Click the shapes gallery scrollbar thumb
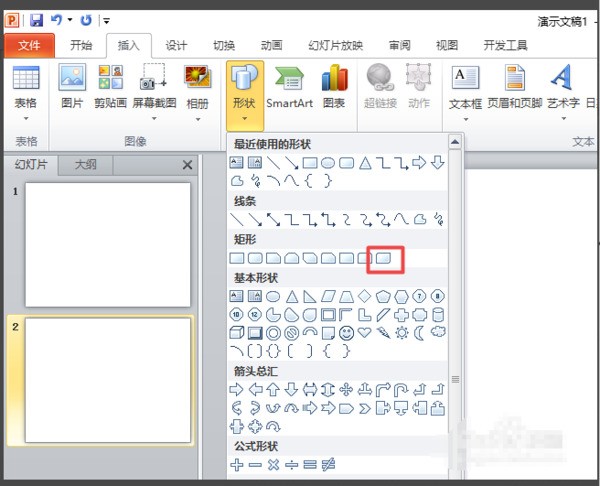Image resolution: width=600 pixels, height=486 pixels. [x=455, y=379]
